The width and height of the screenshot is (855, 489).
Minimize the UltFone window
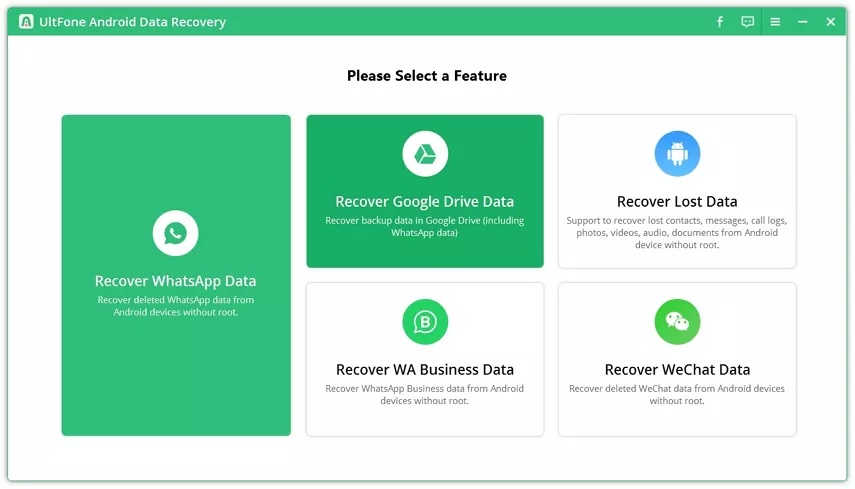point(803,22)
